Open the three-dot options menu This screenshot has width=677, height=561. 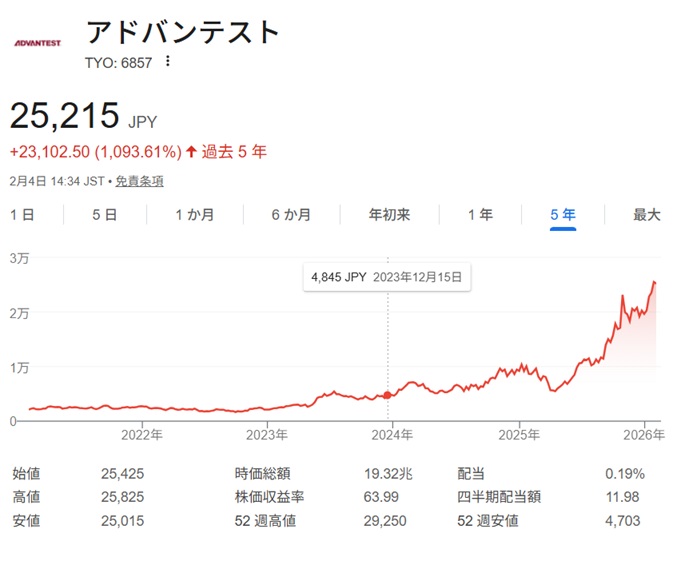[x=168, y=61]
